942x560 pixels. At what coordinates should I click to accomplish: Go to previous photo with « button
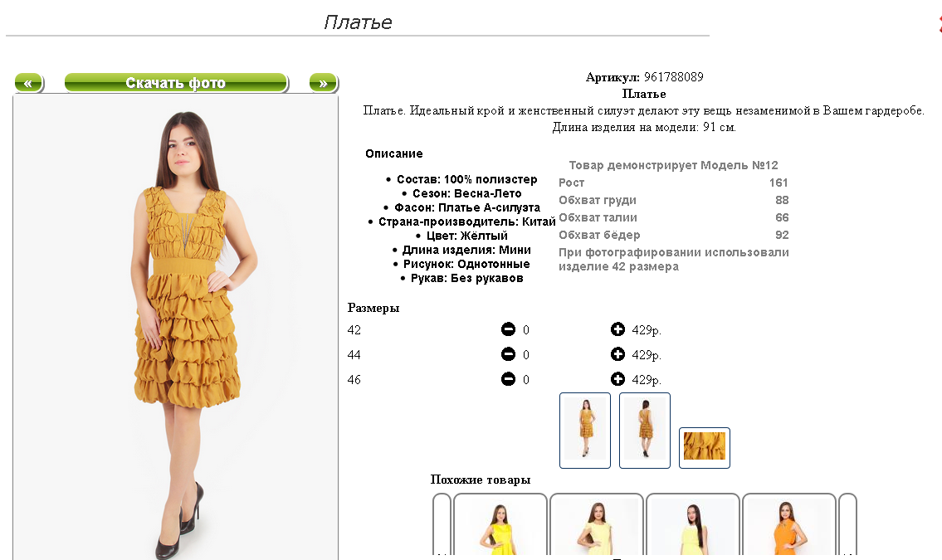(x=29, y=83)
